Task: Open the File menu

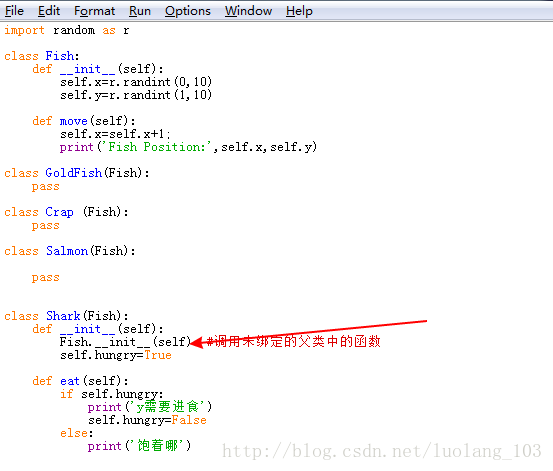Action: tap(14, 11)
